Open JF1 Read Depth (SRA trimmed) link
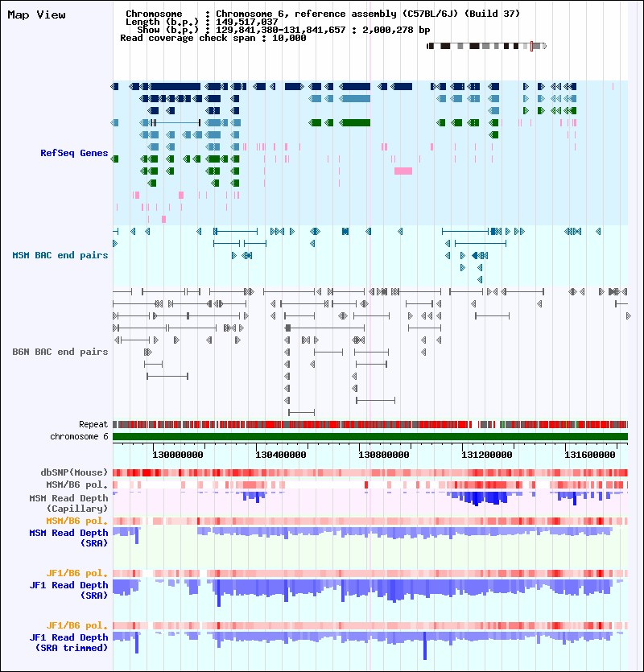644x672 pixels. [68, 642]
